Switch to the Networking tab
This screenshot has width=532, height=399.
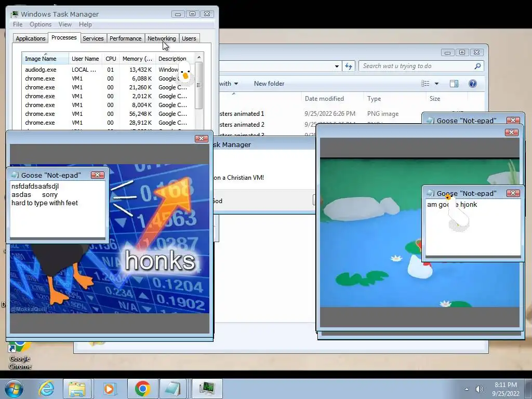[162, 38]
